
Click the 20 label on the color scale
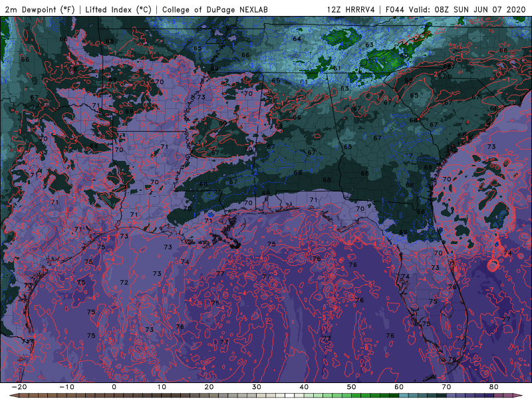(209, 387)
